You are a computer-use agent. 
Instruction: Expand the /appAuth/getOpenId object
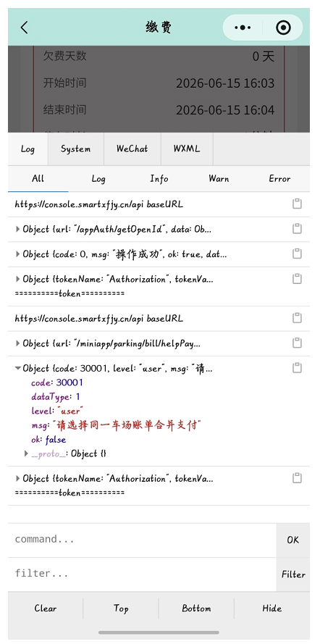click(x=17, y=229)
